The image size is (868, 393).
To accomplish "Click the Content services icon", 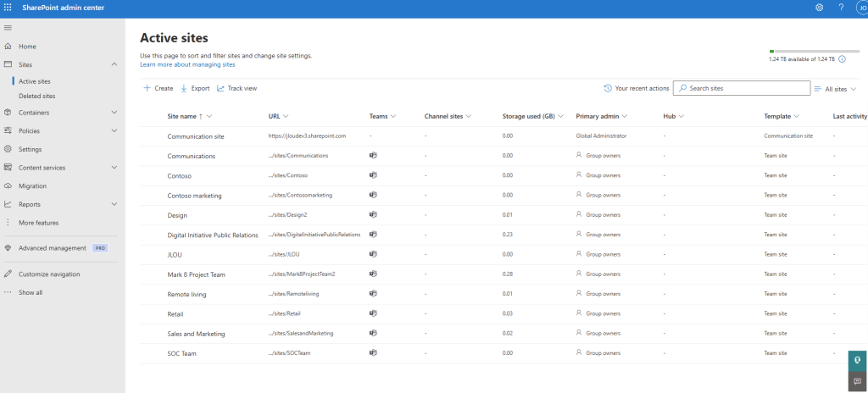I will coord(8,167).
